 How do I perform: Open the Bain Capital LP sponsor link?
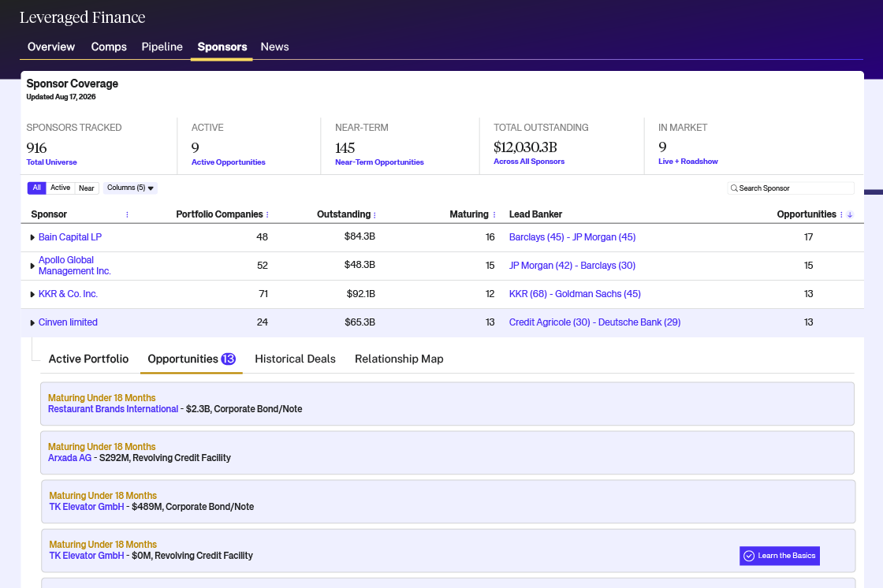coord(70,237)
